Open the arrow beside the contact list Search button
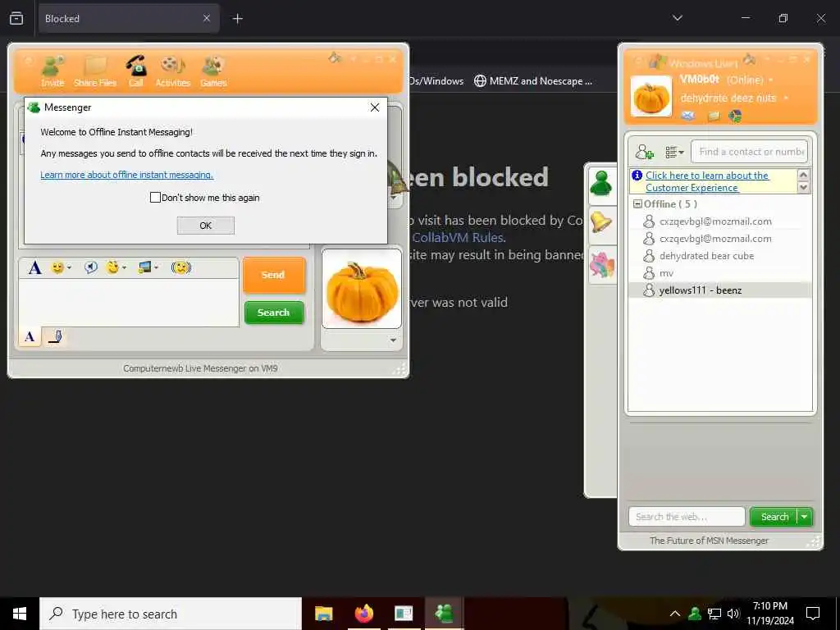 tap(805, 517)
